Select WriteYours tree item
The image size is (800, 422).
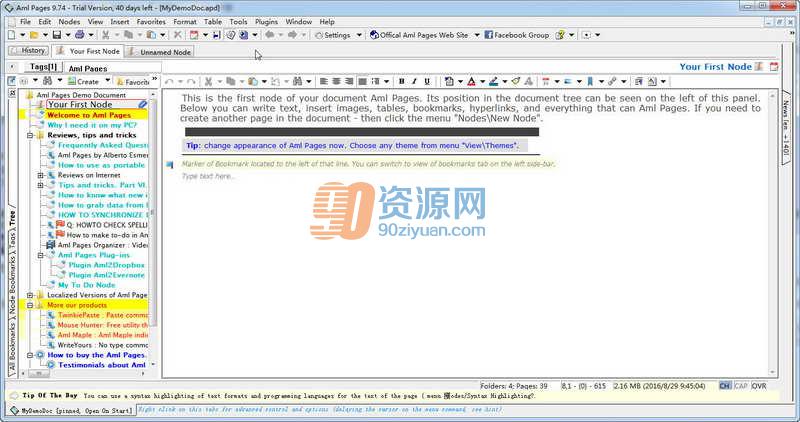coord(103,345)
